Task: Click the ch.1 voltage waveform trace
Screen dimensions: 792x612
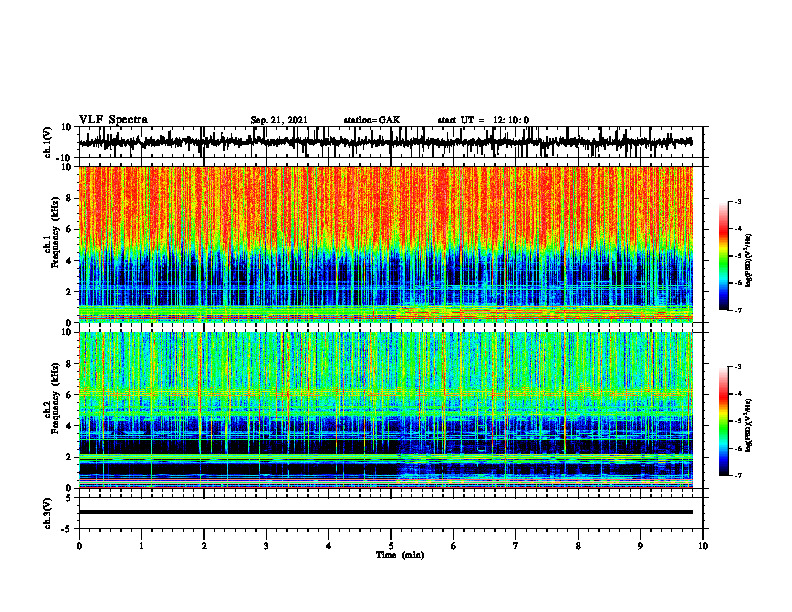Action: click(x=386, y=142)
